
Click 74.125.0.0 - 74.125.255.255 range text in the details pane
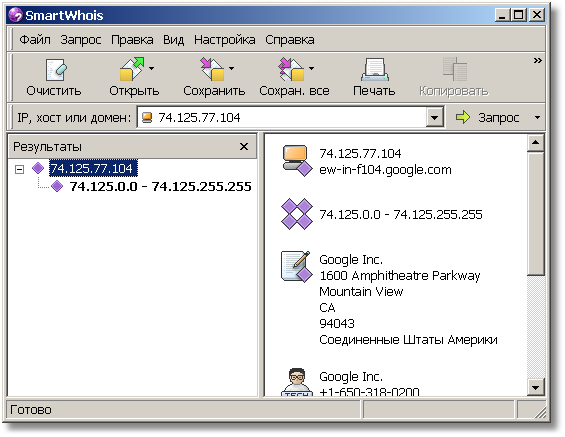pos(401,215)
